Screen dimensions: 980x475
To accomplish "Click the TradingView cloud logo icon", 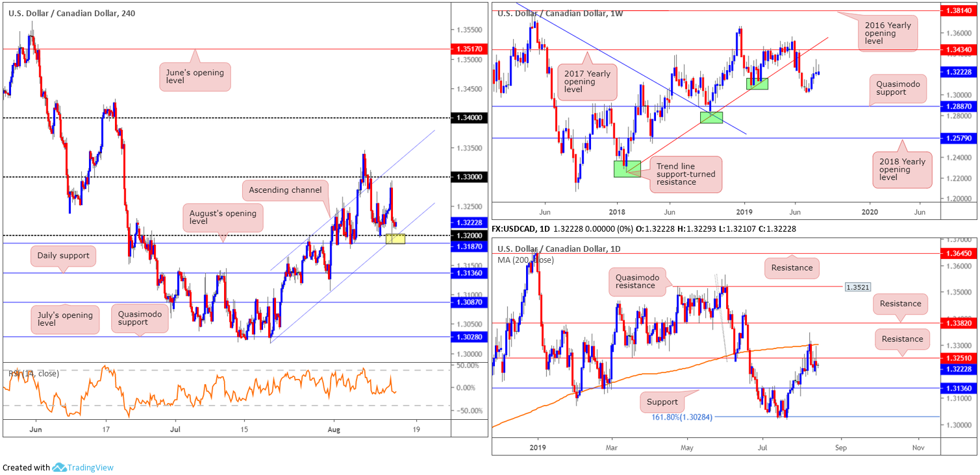I will coord(58,467).
